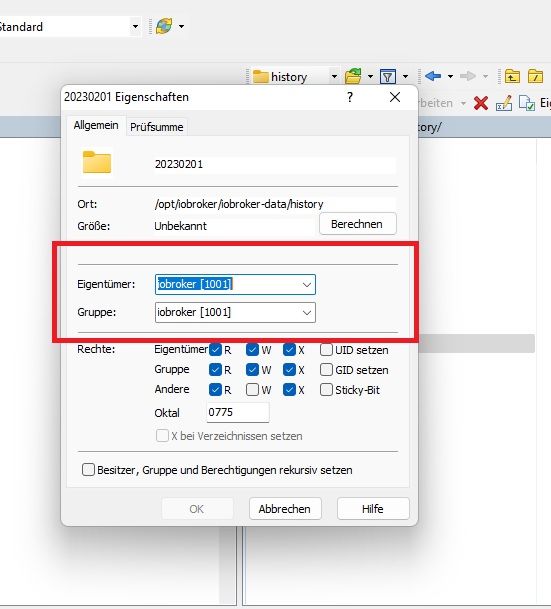Viewport: 551px width, 609px height.
Task: Open the Gruppe combo box dropdown
Action: coord(307,313)
